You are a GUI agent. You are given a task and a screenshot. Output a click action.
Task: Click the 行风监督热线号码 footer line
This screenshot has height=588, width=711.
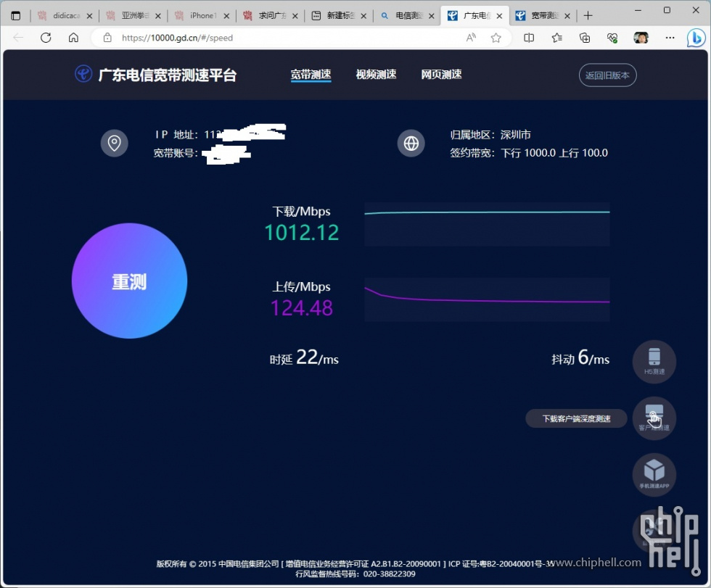click(x=355, y=574)
